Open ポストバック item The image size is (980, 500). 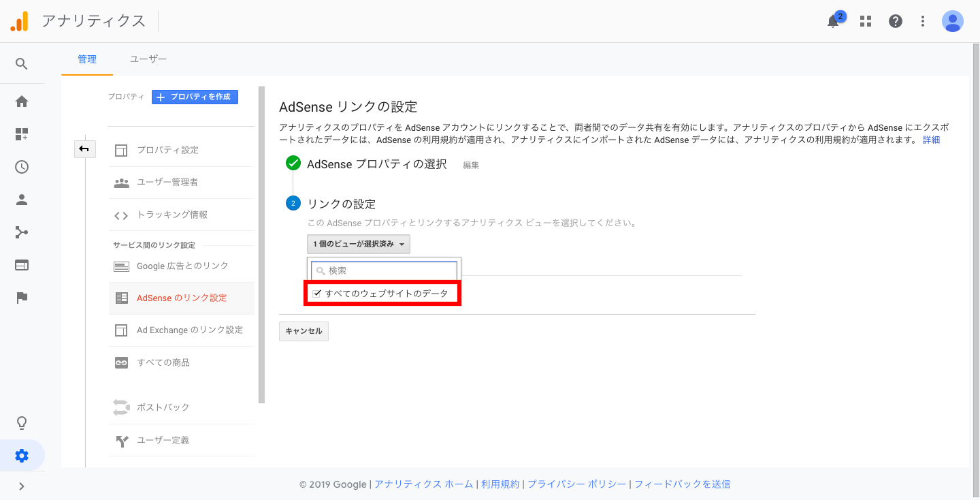click(x=163, y=407)
